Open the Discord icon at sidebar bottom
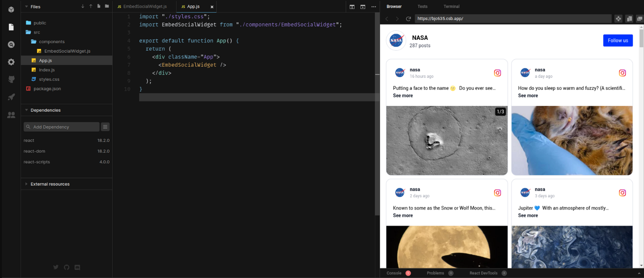 pyautogui.click(x=77, y=267)
